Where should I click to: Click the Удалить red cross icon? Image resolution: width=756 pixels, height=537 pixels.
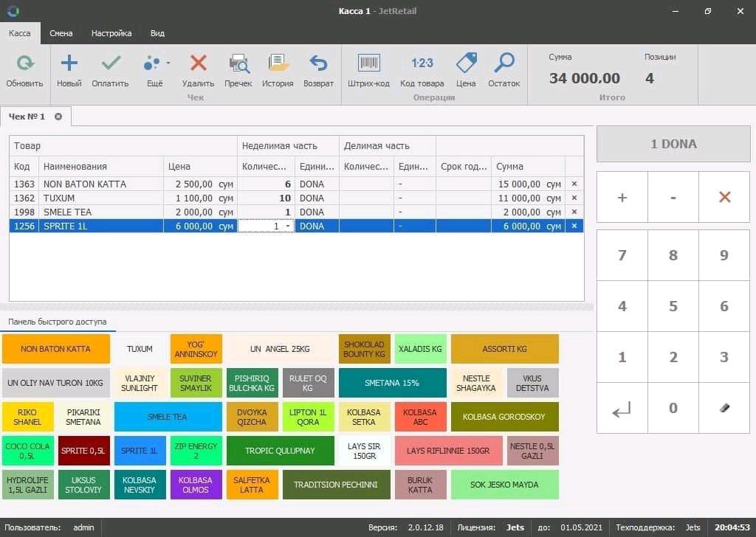(198, 65)
